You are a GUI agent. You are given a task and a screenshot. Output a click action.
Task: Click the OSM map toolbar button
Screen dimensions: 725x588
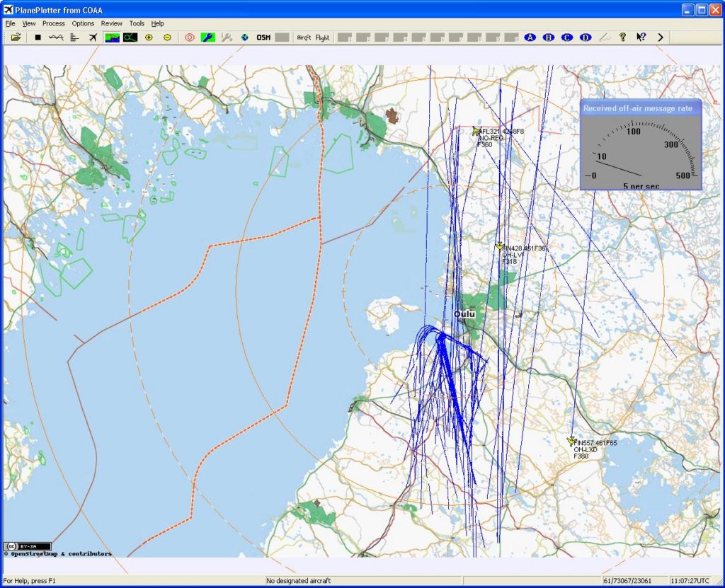[263, 38]
